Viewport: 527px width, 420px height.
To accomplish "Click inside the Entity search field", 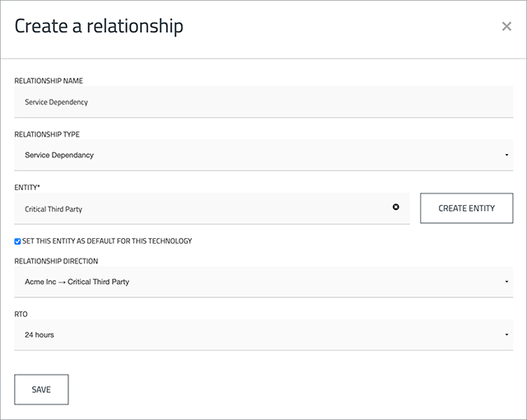I will 212,208.
